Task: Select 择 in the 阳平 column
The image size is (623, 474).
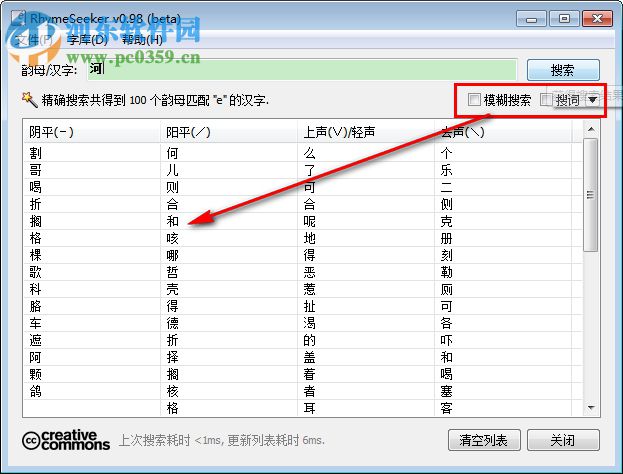Action: coord(172,357)
